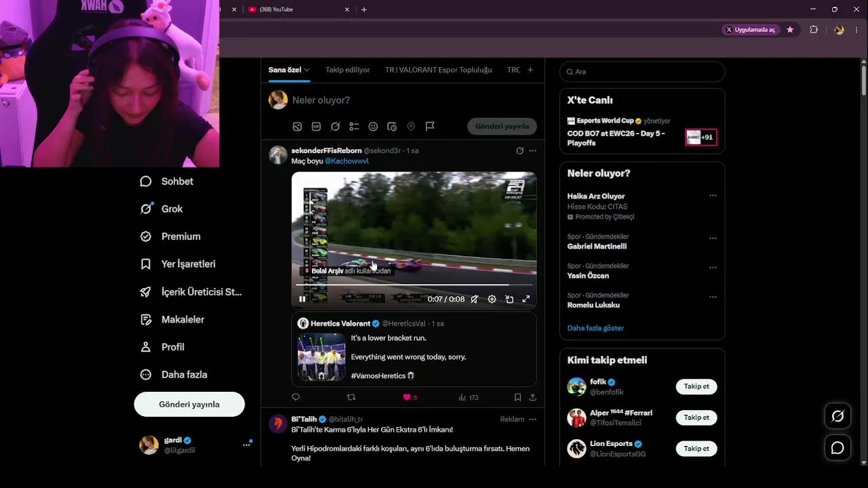Toggle bookmark star in the address bar
The width and height of the screenshot is (868, 488).
point(790,30)
